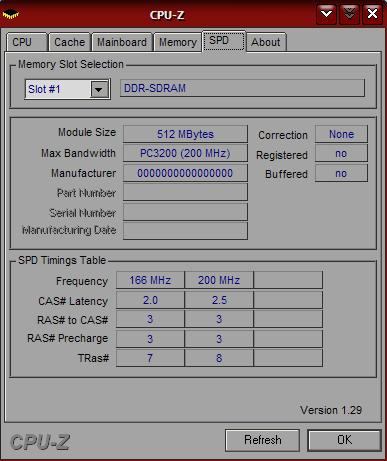Close the CPU-Z window

pos(372,14)
